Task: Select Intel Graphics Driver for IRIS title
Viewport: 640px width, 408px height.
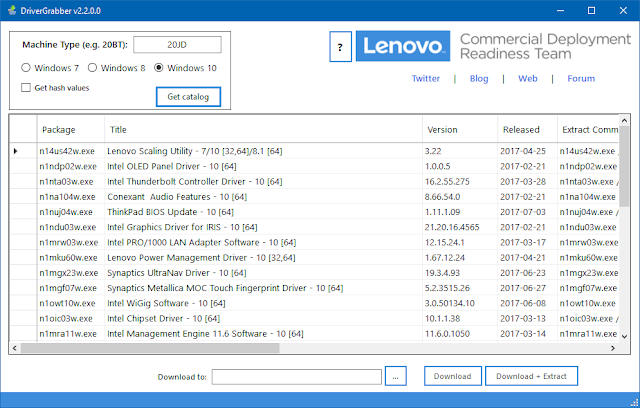Action: (x=263, y=227)
